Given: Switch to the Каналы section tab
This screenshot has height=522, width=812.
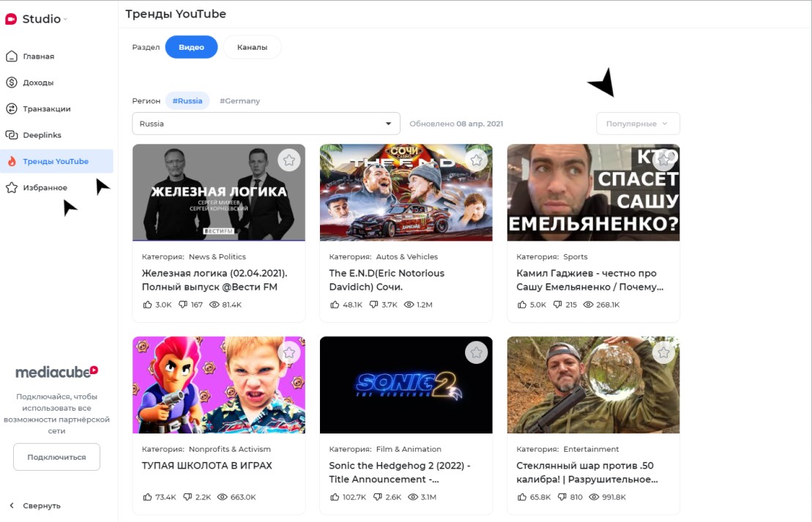Looking at the screenshot, I should pyautogui.click(x=252, y=47).
